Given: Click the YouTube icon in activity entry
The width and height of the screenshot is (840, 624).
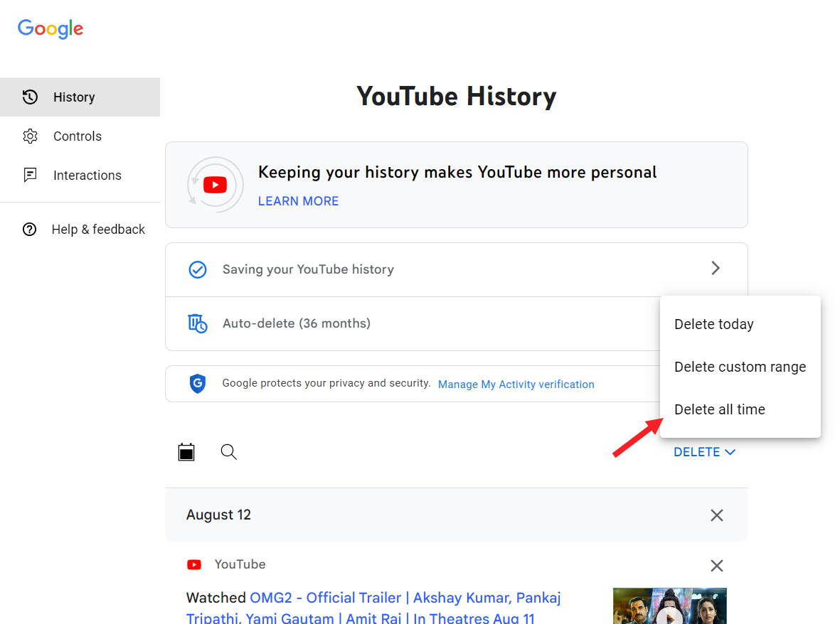Looking at the screenshot, I should point(194,564).
